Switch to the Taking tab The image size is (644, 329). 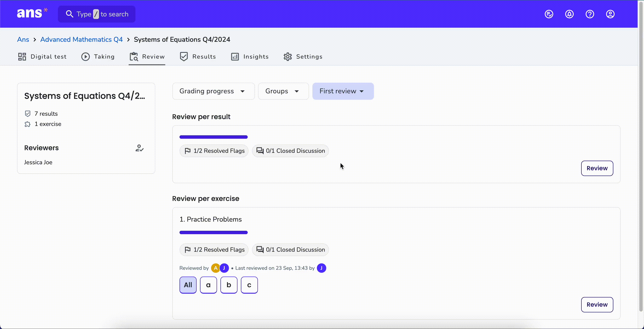coord(98,56)
